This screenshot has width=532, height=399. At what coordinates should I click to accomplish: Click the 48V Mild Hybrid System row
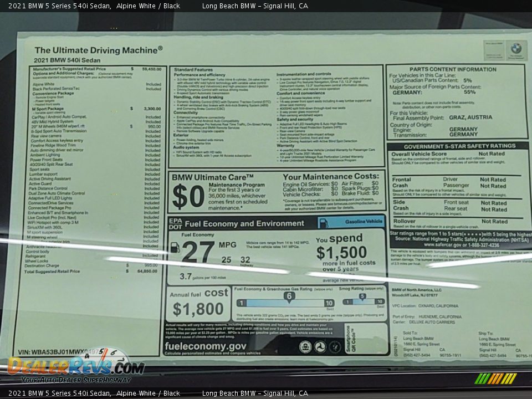[96, 121]
